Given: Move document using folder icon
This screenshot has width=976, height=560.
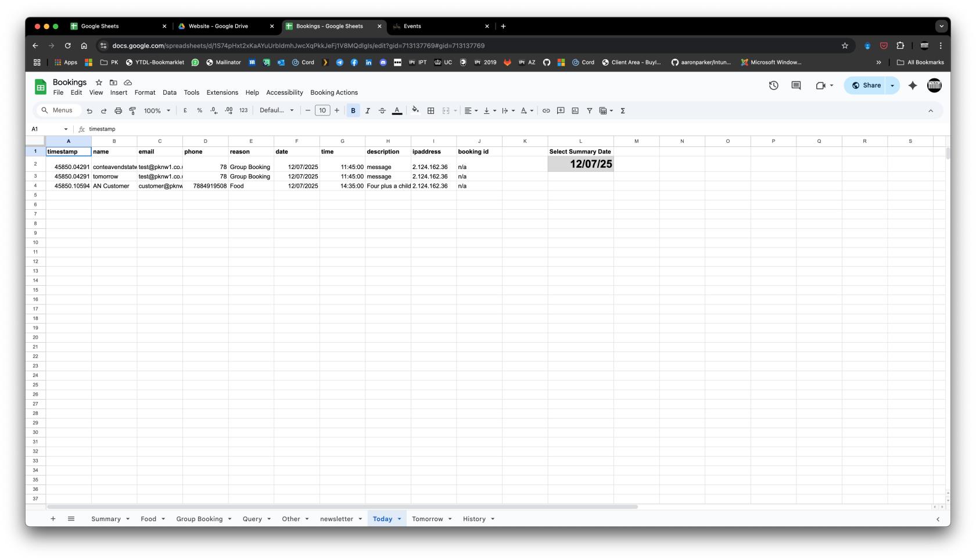Looking at the screenshot, I should point(113,82).
